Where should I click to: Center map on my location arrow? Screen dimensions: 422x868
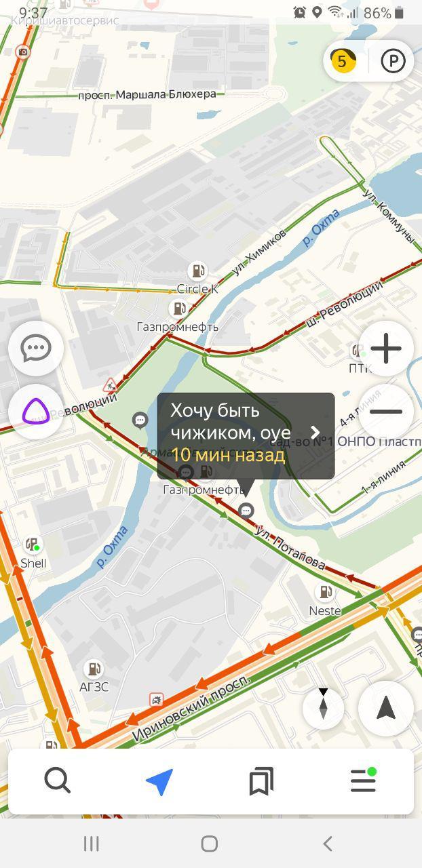pyautogui.click(x=386, y=708)
